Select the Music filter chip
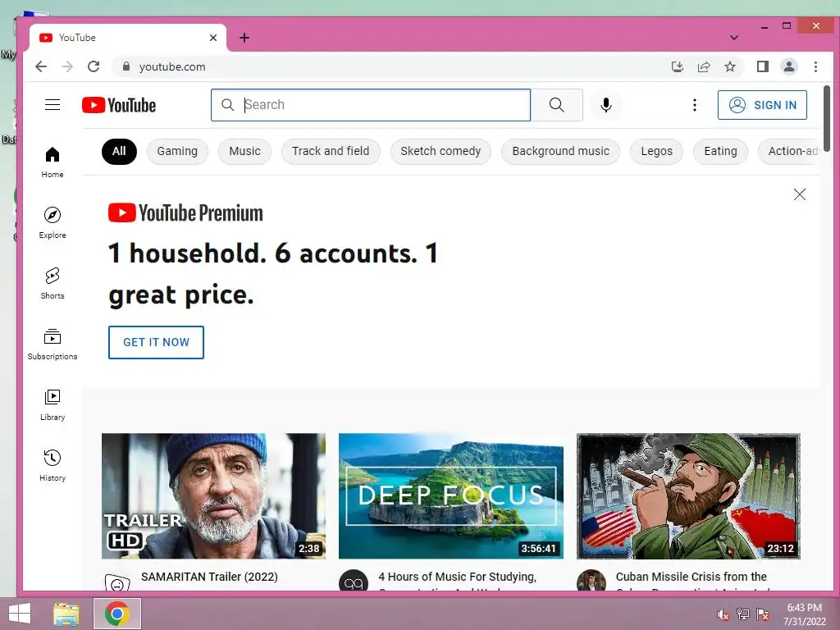This screenshot has width=840, height=630. (x=244, y=151)
